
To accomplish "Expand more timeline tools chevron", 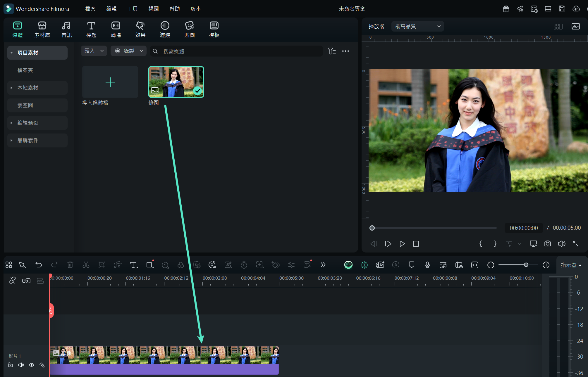I will click(x=323, y=265).
